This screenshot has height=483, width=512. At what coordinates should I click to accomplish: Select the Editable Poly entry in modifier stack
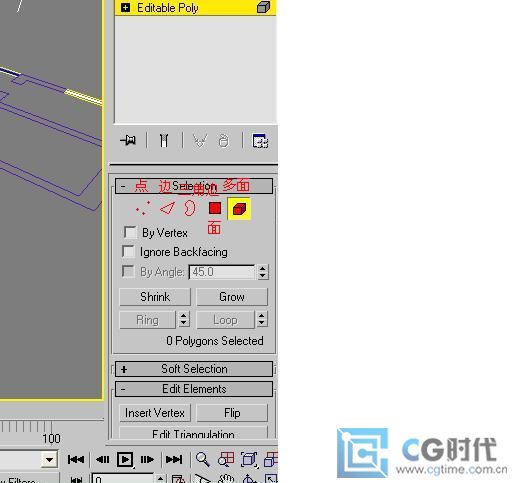coord(195,8)
